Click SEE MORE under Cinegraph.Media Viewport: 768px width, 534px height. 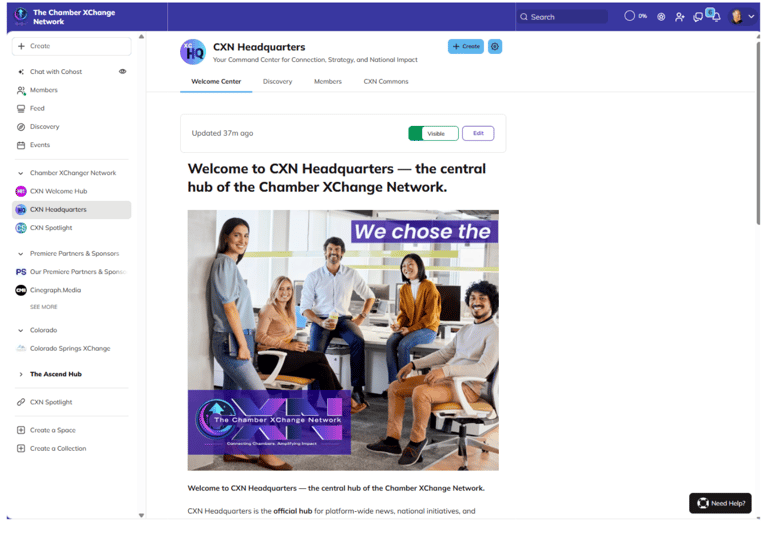coord(44,307)
